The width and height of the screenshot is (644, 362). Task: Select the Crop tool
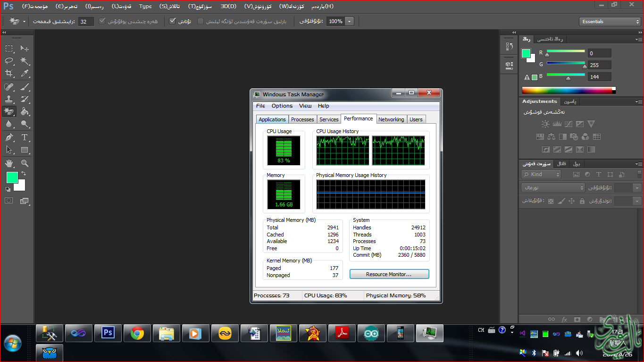9,73
